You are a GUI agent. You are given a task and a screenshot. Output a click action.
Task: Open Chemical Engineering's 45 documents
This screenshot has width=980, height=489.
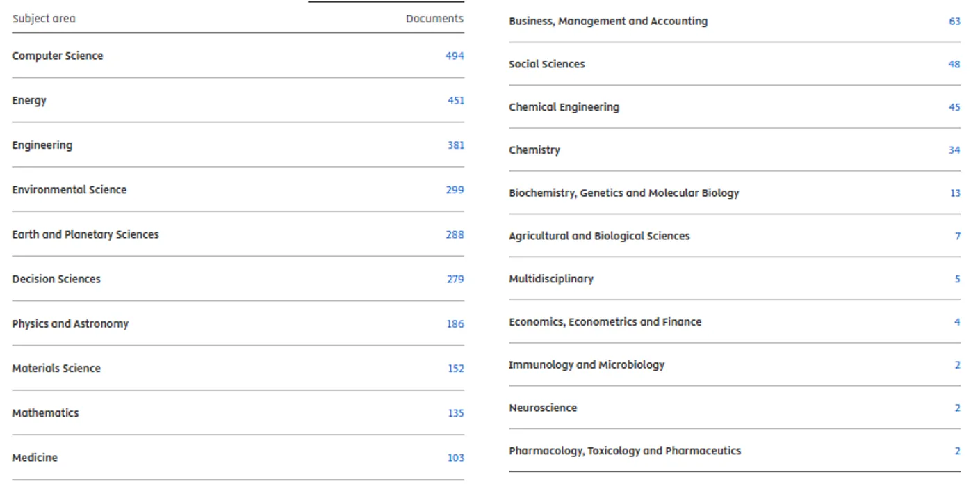point(954,107)
